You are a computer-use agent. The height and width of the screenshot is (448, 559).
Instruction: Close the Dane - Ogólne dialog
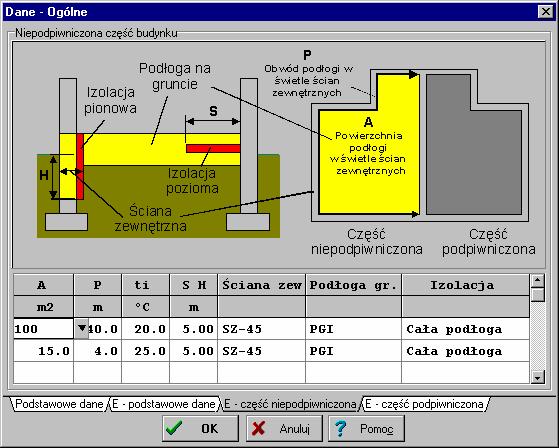(545, 12)
